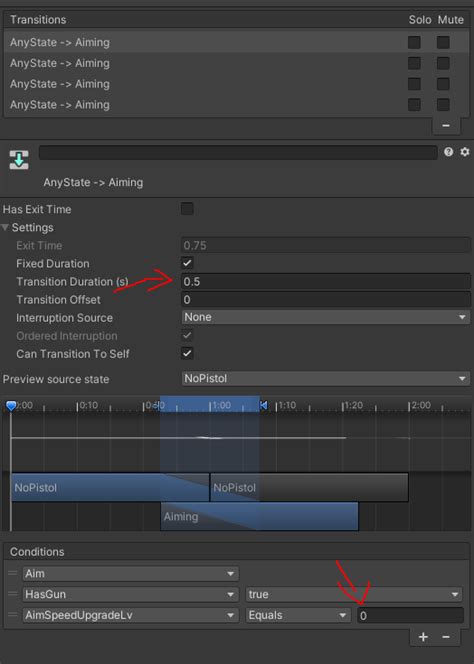Toggle Solo for the second AnyState -> Aiming transition

tap(414, 63)
